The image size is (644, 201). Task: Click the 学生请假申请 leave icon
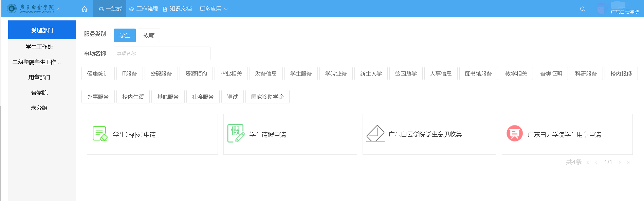236,133
